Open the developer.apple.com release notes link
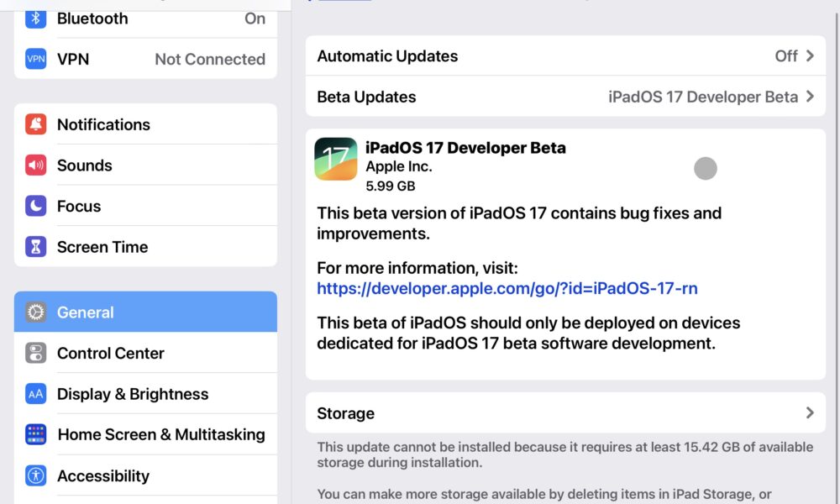840x504 pixels. [x=507, y=289]
